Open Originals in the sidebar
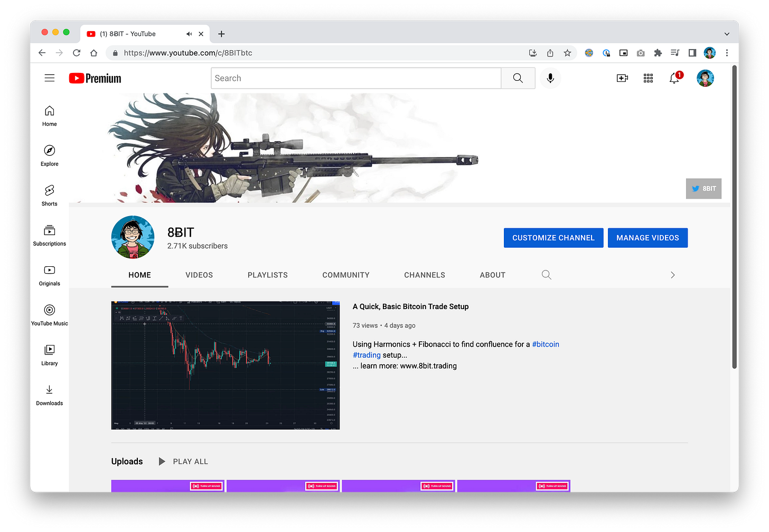Image resolution: width=769 pixels, height=532 pixels. pyautogui.click(x=50, y=275)
